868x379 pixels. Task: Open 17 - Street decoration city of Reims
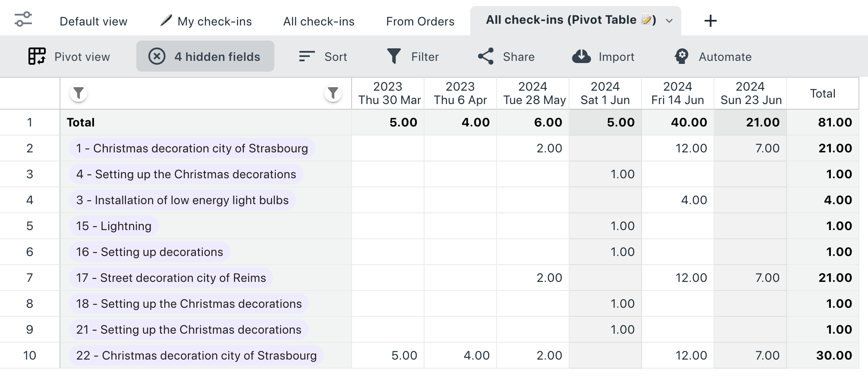[171, 278]
